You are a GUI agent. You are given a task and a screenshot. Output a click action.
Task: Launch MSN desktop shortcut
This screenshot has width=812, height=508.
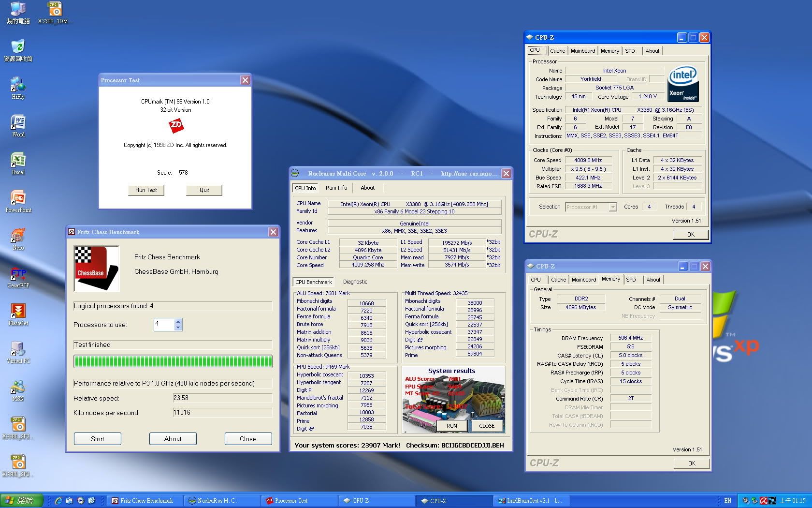point(18,390)
